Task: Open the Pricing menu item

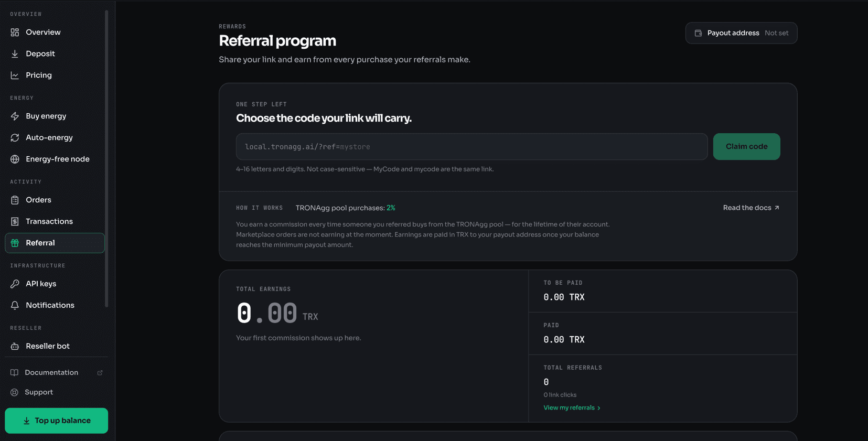Action: coord(55,76)
